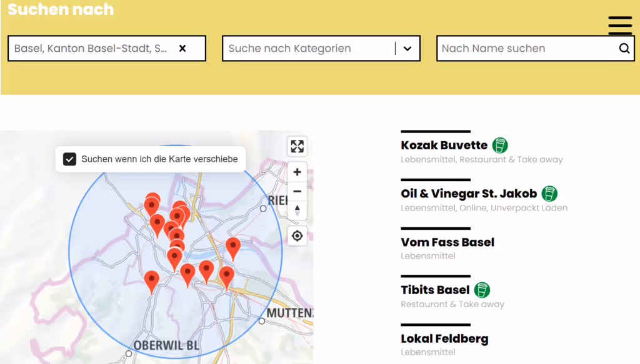Open Kozak Buvette listing
The image size is (640, 364).
[x=444, y=145]
